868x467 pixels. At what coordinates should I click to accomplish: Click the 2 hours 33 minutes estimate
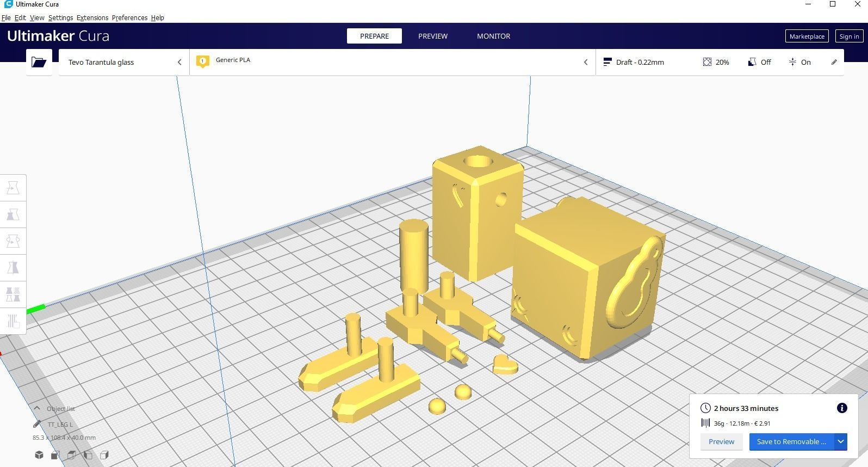(746, 408)
